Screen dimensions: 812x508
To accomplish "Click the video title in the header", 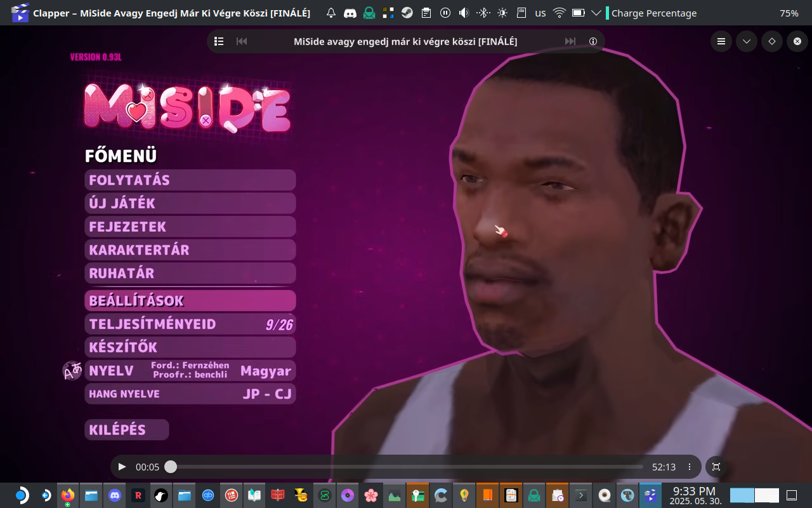I will click(405, 41).
